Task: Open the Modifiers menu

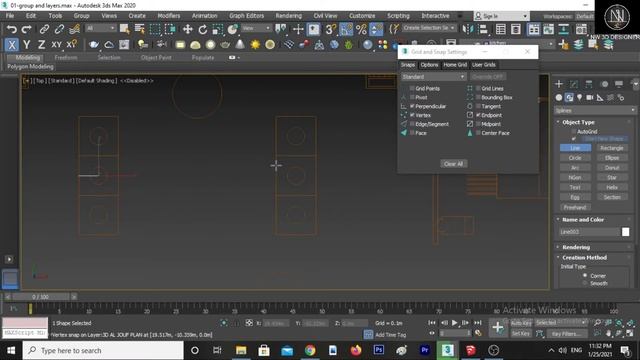Action: point(169,16)
